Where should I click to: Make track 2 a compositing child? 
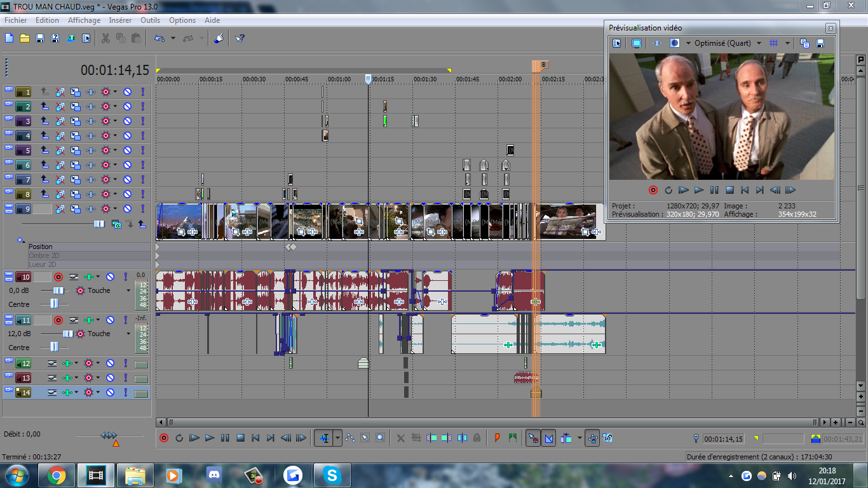pos(45,107)
